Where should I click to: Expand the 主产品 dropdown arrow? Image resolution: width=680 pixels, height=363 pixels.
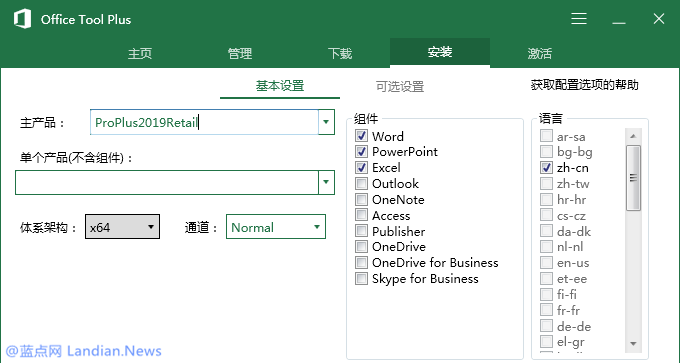[326, 122]
